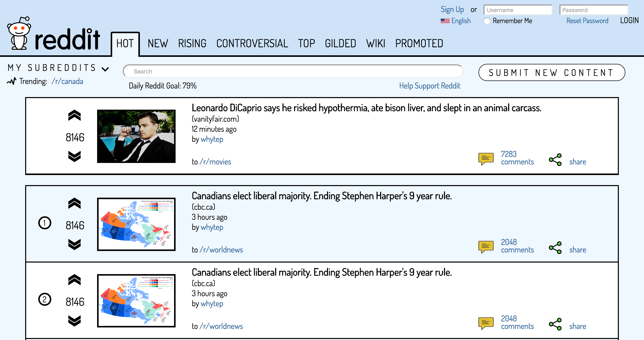The height and width of the screenshot is (340, 644).
Task: Visit /r/worldnews link on post numbered 1
Action: pyautogui.click(x=221, y=250)
